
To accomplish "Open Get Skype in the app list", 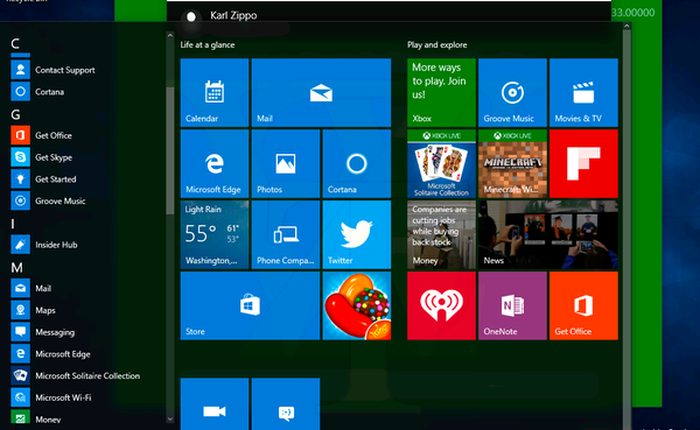I will click(x=42, y=157).
